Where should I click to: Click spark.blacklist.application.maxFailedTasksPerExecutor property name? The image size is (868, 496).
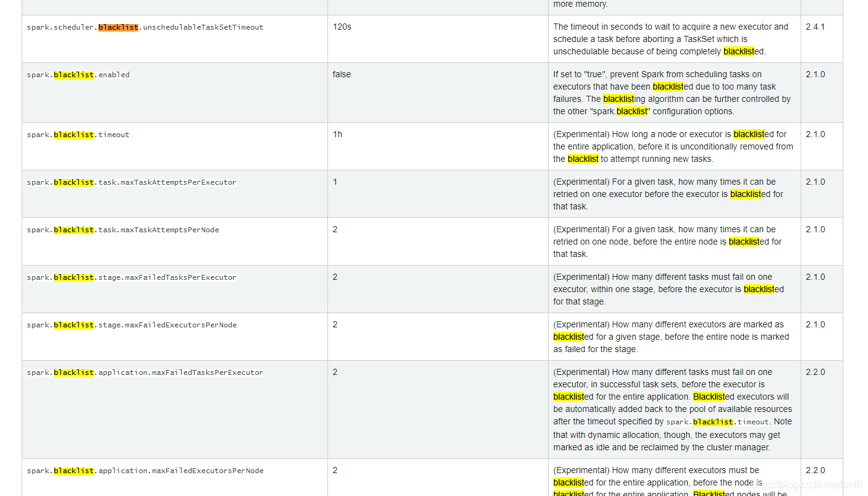145,372
